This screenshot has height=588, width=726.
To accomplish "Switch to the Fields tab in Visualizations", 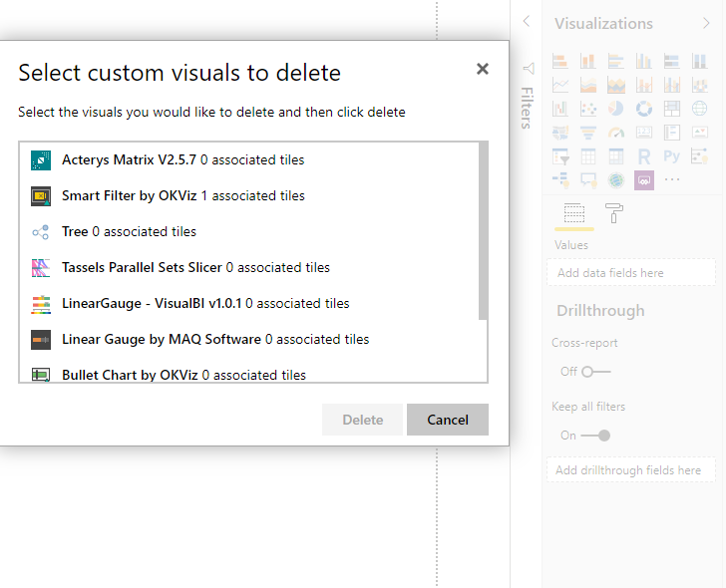I will 574,213.
